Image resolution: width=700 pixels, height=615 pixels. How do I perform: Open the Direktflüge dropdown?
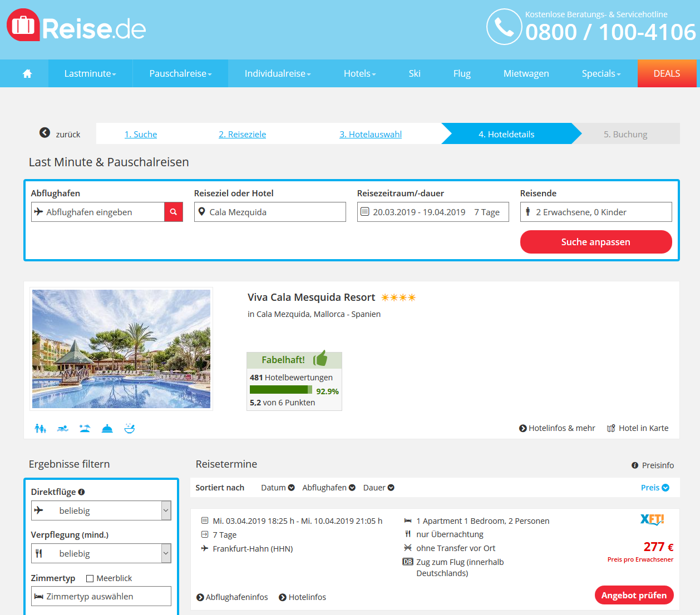(x=101, y=510)
